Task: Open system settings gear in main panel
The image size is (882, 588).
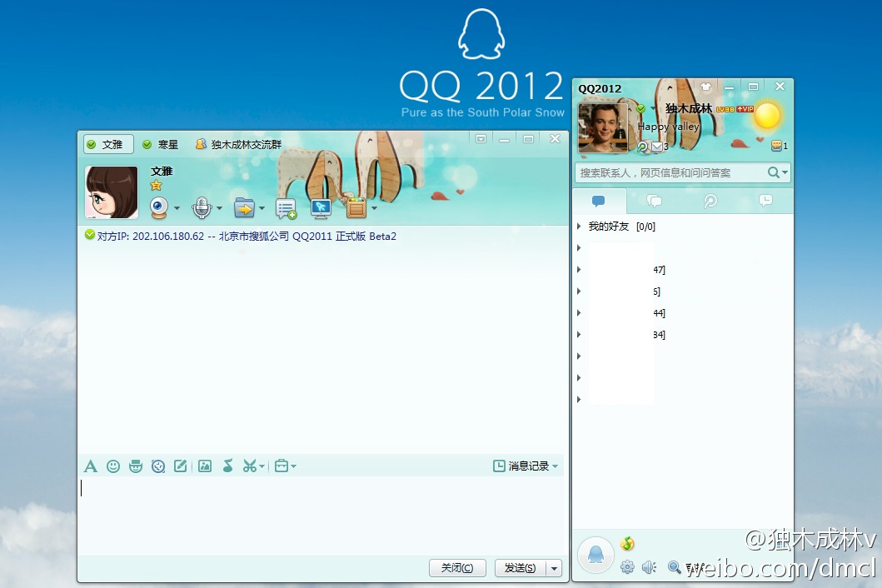Action: pos(627,566)
